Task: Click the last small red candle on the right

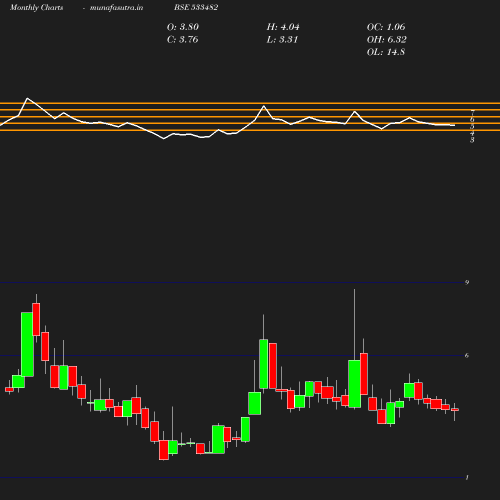Action: (x=455, y=410)
